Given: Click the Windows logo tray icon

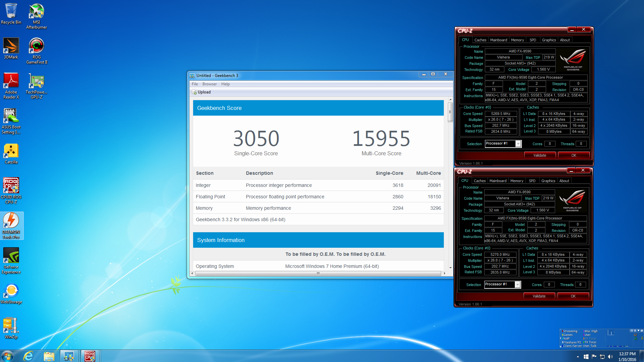Looking at the screenshot, I should pos(586,357).
